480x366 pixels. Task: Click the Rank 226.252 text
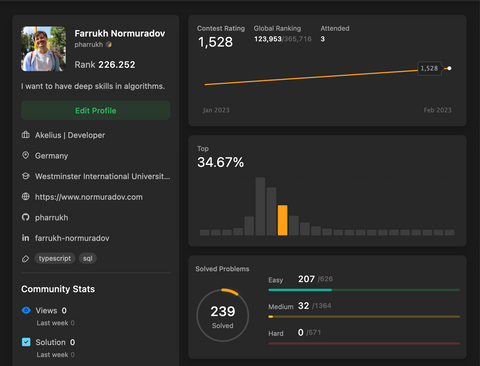coord(105,65)
